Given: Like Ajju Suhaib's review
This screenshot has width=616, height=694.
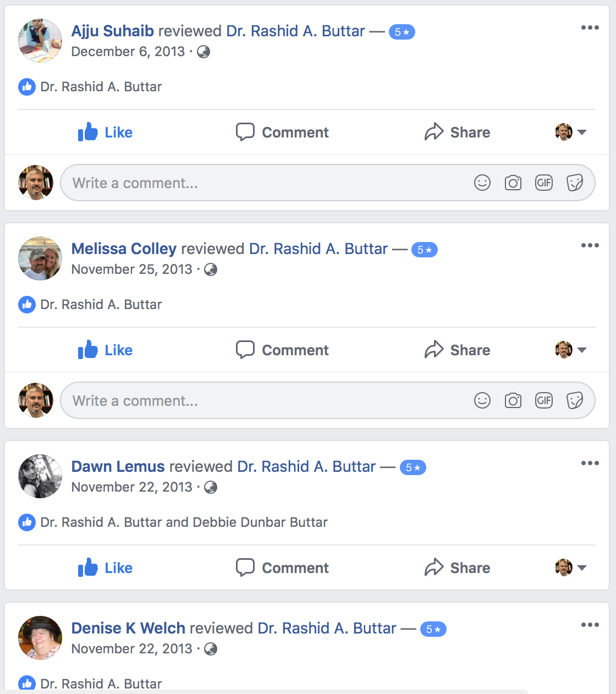Looking at the screenshot, I should (x=105, y=132).
